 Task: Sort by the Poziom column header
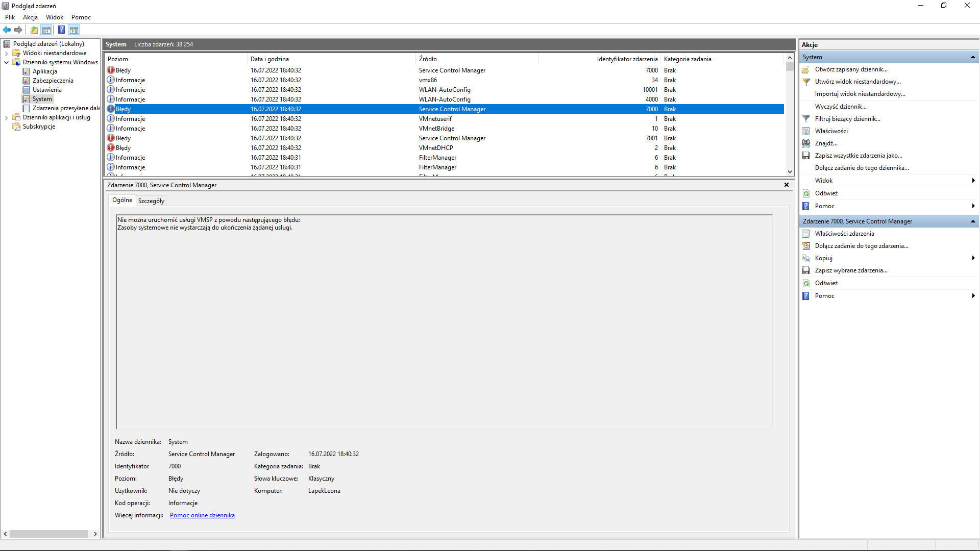(176, 59)
